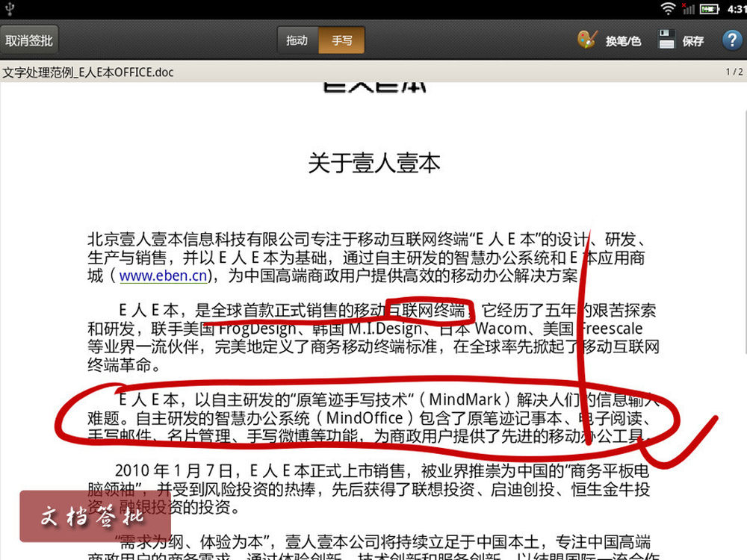Open the www.eben.cn hyperlink
Image resolution: width=747 pixels, height=560 pixels.
(163, 276)
